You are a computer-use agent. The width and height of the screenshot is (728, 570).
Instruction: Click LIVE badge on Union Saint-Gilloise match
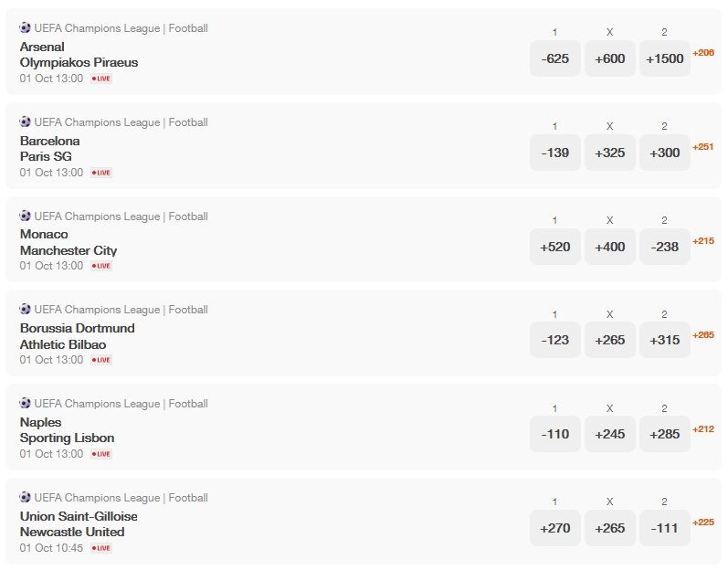(x=100, y=548)
